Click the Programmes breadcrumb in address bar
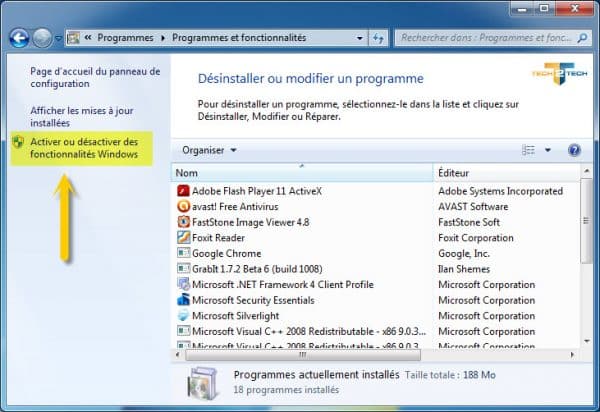The width and height of the screenshot is (600, 412). (x=125, y=38)
